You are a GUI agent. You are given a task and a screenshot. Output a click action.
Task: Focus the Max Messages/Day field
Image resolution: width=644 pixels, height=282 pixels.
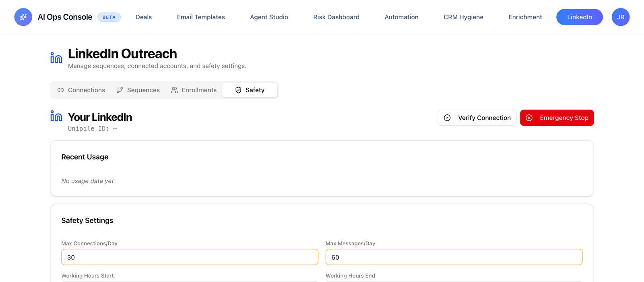click(x=454, y=257)
